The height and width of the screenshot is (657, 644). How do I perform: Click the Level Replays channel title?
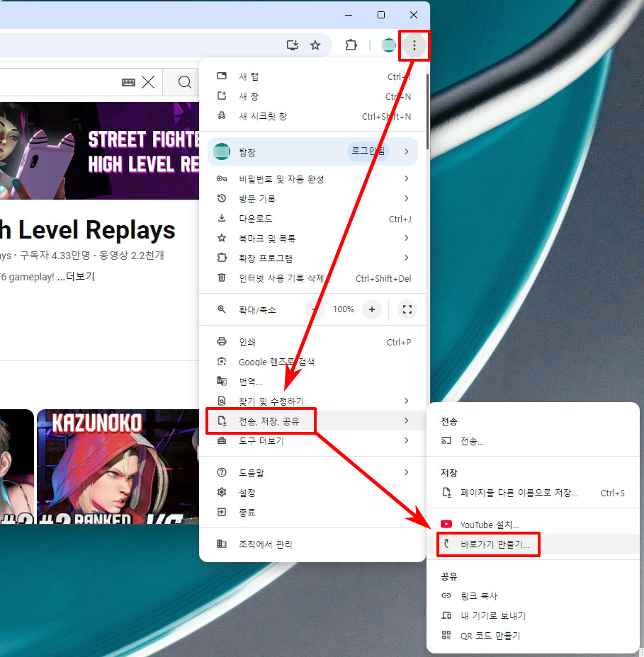(87, 230)
